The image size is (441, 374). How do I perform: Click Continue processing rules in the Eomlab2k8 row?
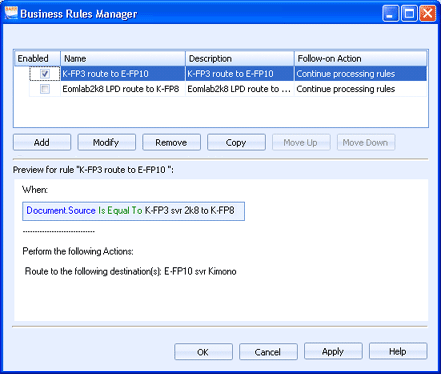(x=360, y=89)
